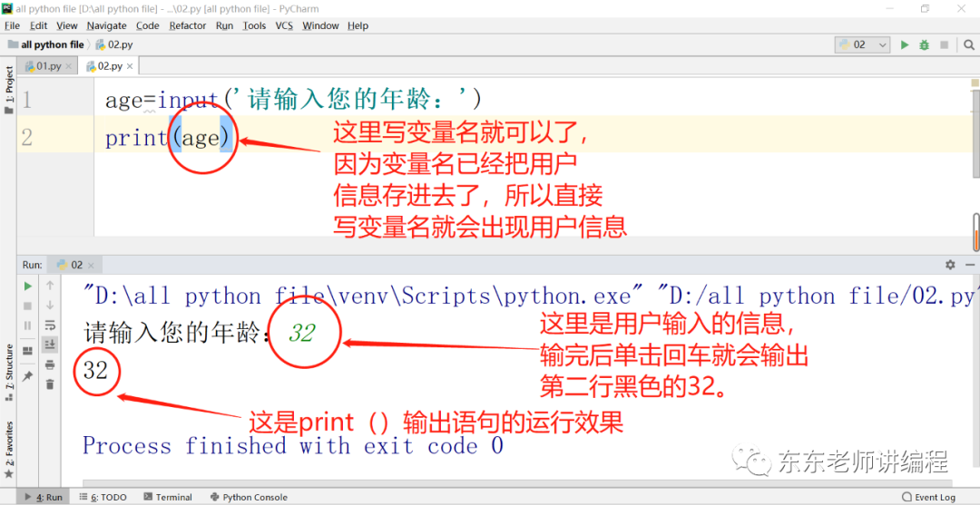Open the 4: Run tool window button
This screenshot has height=505, width=980.
coord(43,498)
